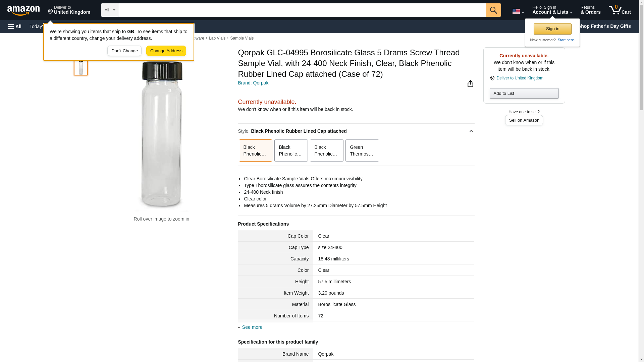Collapse the Style section chevron
The height and width of the screenshot is (362, 644).
pos(471,131)
